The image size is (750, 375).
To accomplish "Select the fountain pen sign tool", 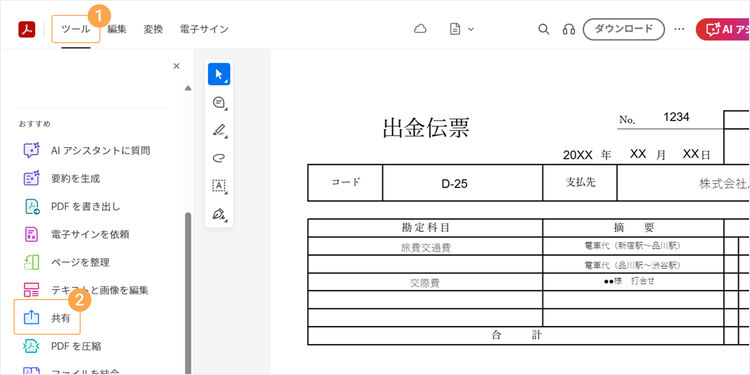I will [x=219, y=214].
